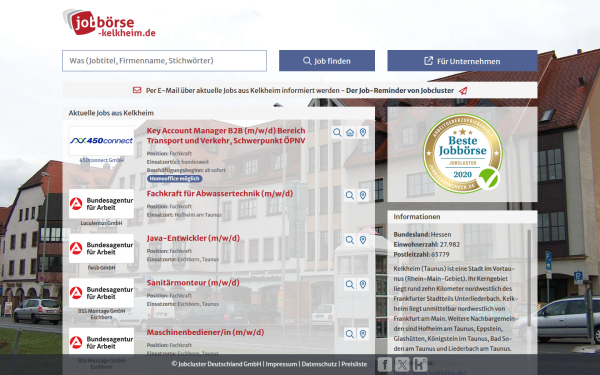
Task: Open the Preisliste footer link
Action: 354,364
